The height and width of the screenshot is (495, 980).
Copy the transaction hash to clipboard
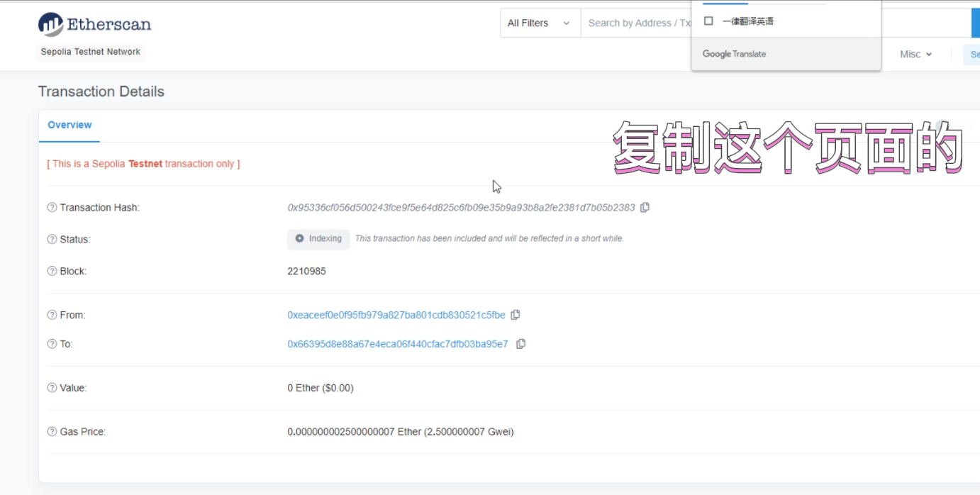click(645, 208)
